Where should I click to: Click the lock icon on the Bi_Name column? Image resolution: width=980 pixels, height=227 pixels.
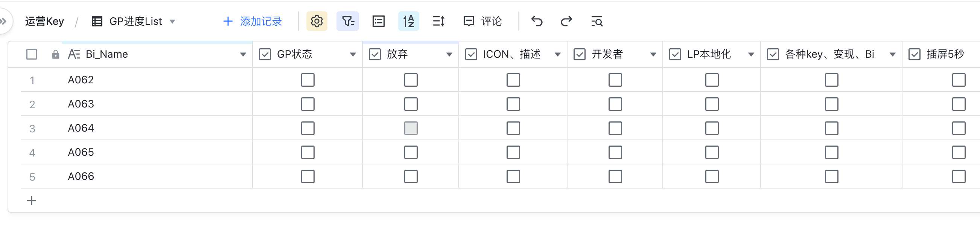tap(56, 54)
